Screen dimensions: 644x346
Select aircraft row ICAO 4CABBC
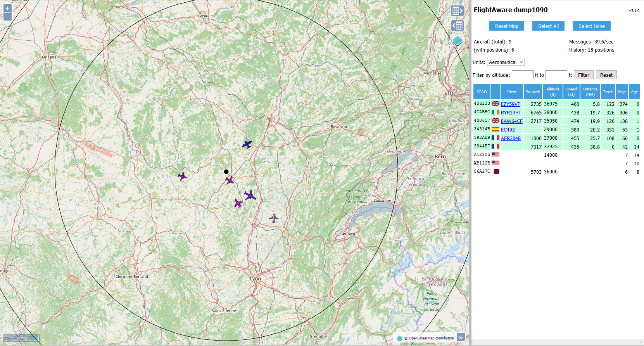[x=556, y=112]
